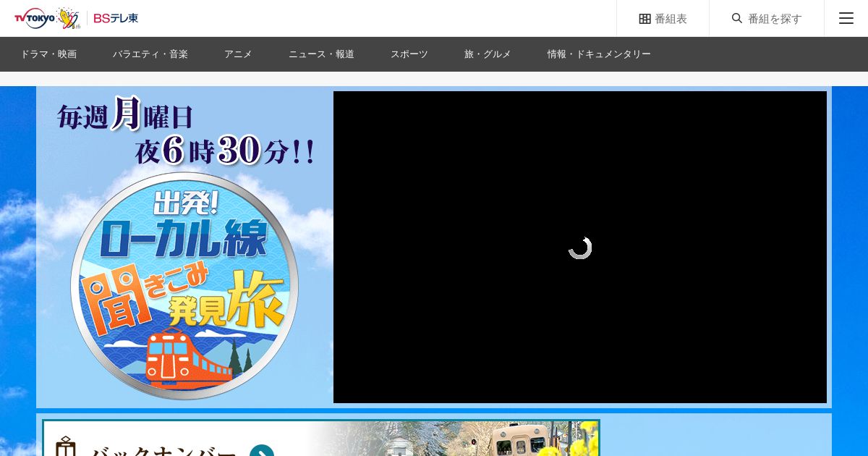Go to アニメ category
The height and width of the screenshot is (456, 868).
point(238,54)
